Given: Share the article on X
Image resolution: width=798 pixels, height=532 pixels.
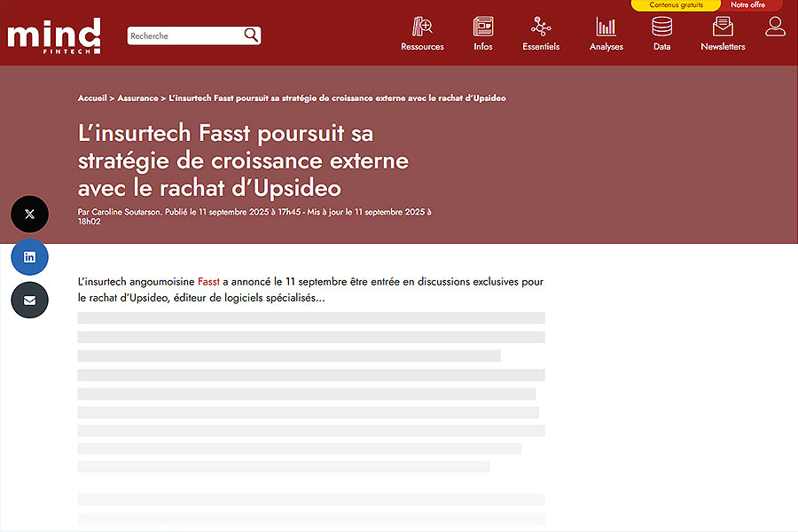Looking at the screenshot, I should [30, 215].
